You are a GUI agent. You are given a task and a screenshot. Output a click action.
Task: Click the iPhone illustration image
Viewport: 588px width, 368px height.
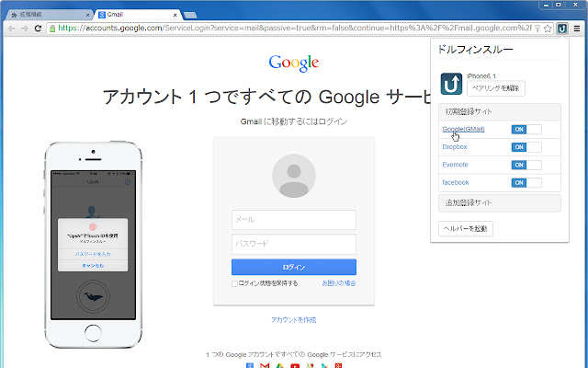coord(93,245)
